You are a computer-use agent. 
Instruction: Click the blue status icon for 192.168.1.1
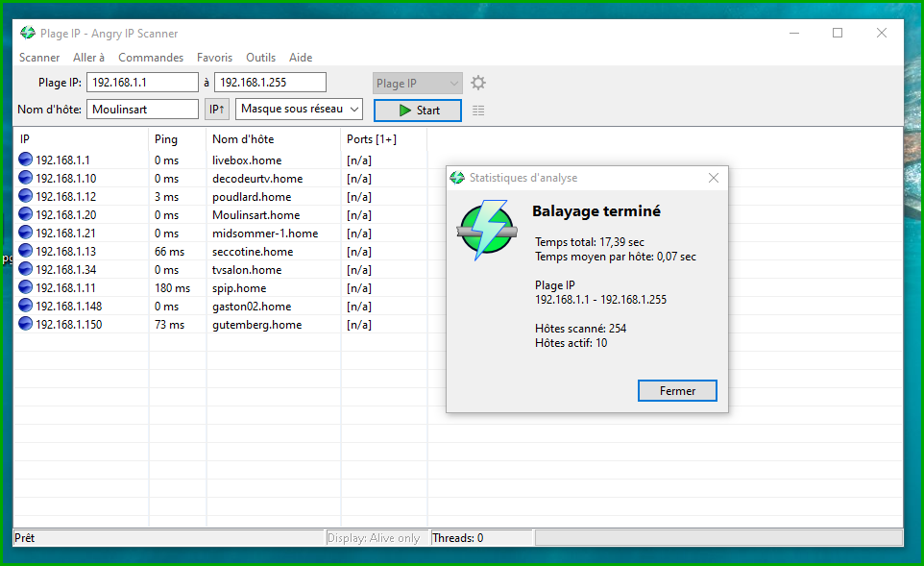[26, 160]
